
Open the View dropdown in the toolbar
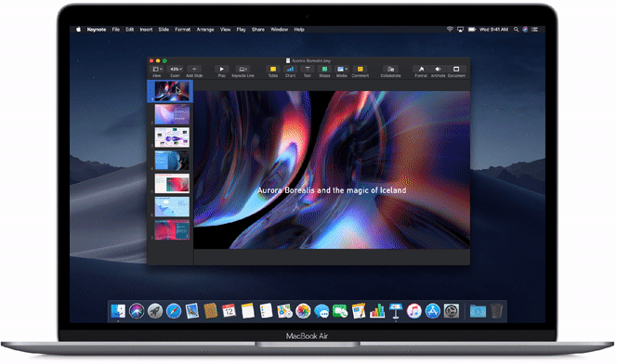click(x=157, y=70)
